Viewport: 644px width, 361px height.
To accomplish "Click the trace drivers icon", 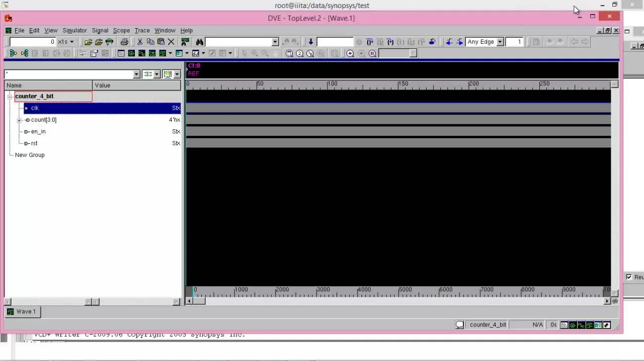I will (x=14, y=53).
